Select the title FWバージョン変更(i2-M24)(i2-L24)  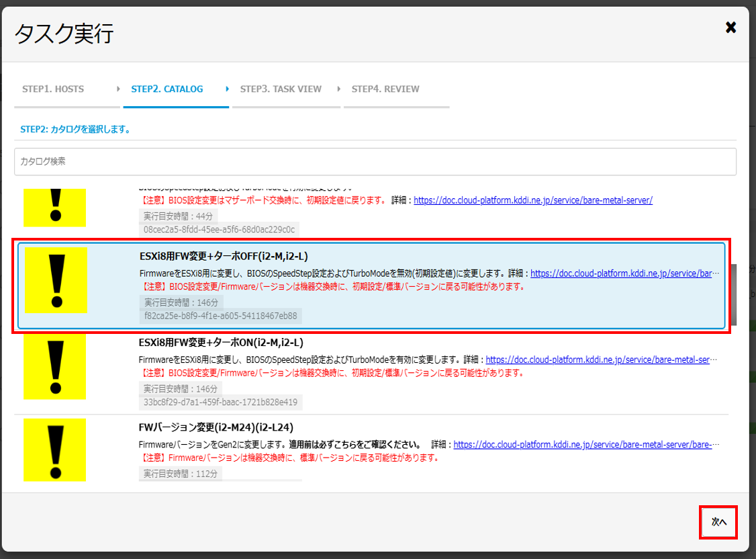pos(216,427)
